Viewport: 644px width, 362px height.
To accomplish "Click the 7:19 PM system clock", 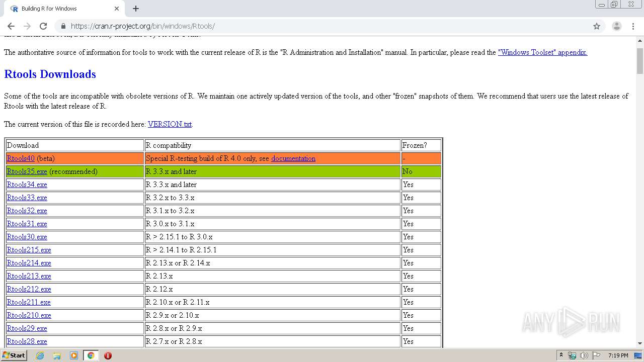I will click(618, 355).
